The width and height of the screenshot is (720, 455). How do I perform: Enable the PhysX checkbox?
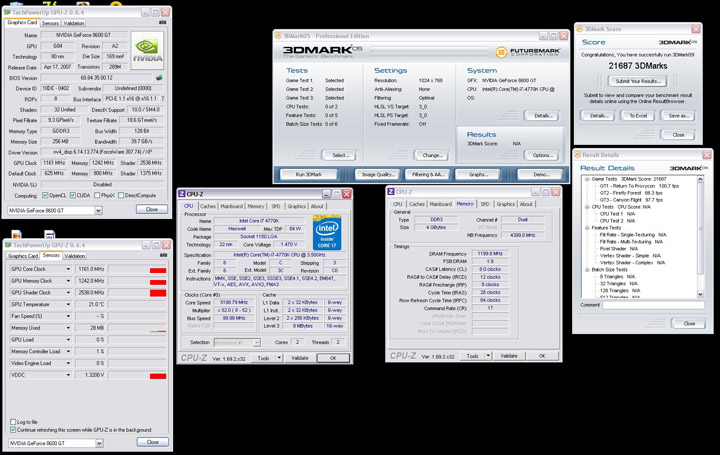pos(97,196)
